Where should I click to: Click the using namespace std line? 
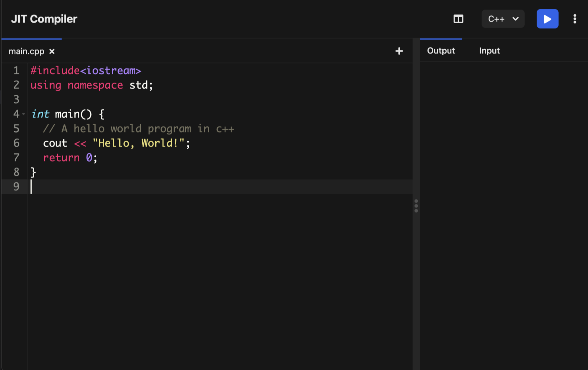pos(91,85)
